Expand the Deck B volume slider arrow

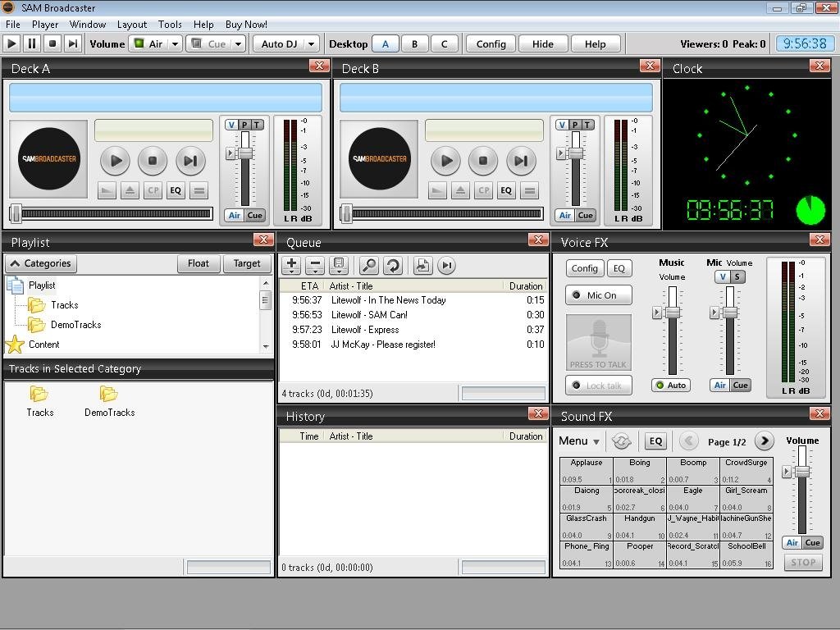click(x=561, y=153)
